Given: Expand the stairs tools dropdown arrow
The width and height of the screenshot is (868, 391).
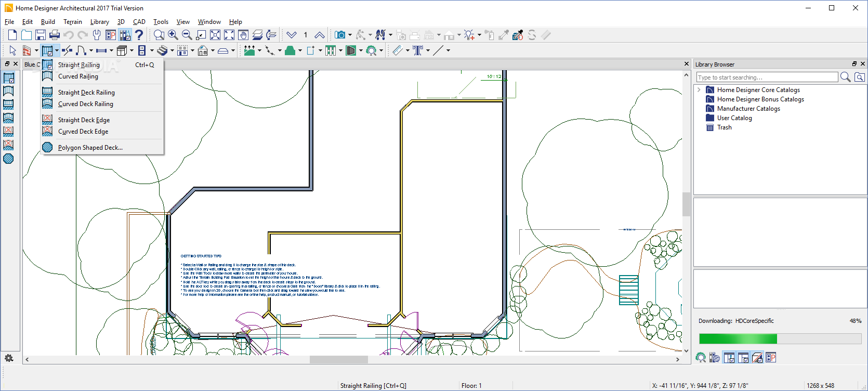Looking at the screenshot, I should [x=172, y=50].
